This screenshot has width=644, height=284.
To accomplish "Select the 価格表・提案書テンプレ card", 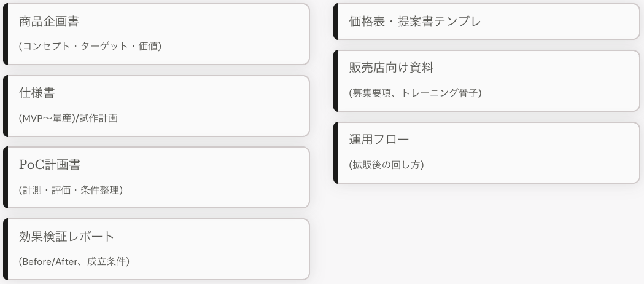I will [414, 22].
